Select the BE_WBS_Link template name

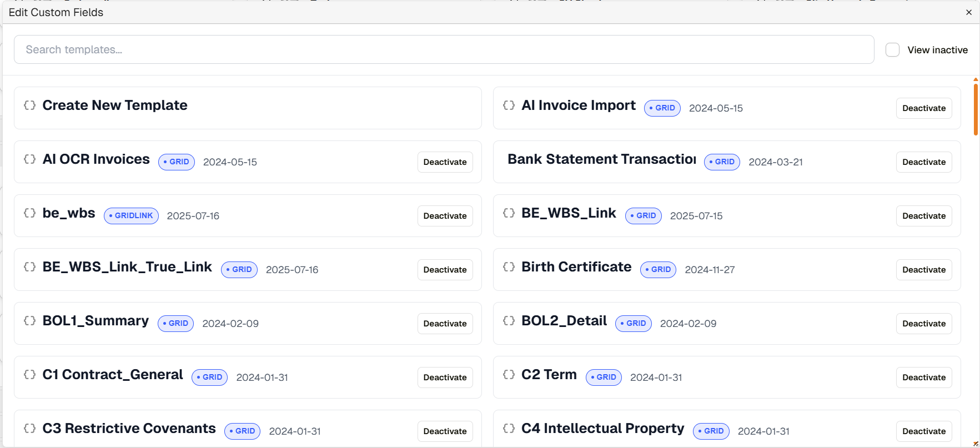pyautogui.click(x=569, y=213)
